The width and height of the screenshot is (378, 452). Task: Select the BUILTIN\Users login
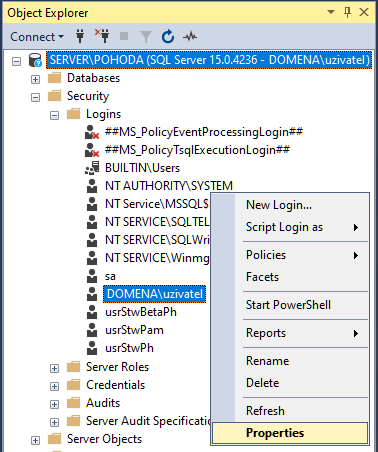142,168
